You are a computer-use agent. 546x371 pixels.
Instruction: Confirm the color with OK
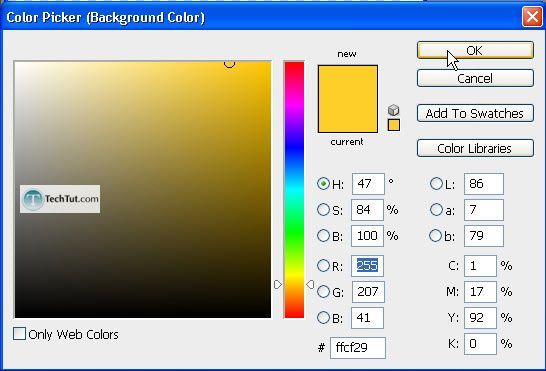point(475,51)
